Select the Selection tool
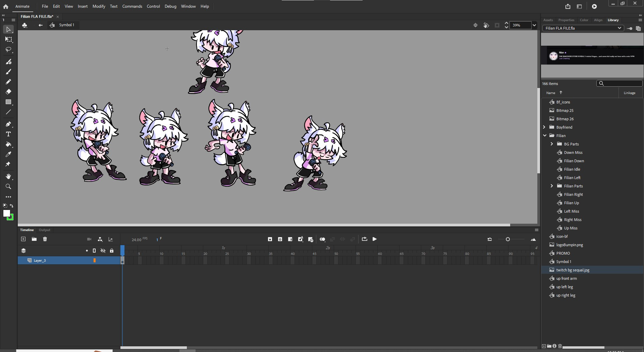Viewport: 644px width, 352px height. tap(8, 30)
